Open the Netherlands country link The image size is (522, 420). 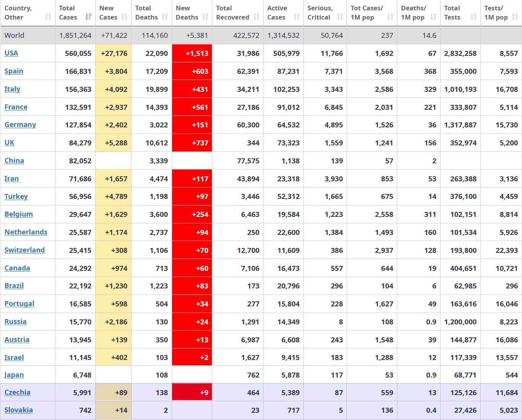click(x=26, y=232)
